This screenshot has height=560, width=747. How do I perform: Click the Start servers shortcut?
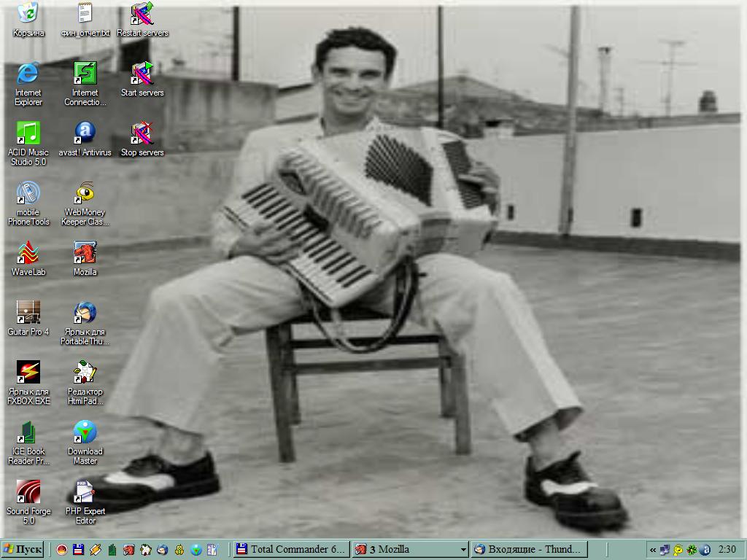click(142, 74)
